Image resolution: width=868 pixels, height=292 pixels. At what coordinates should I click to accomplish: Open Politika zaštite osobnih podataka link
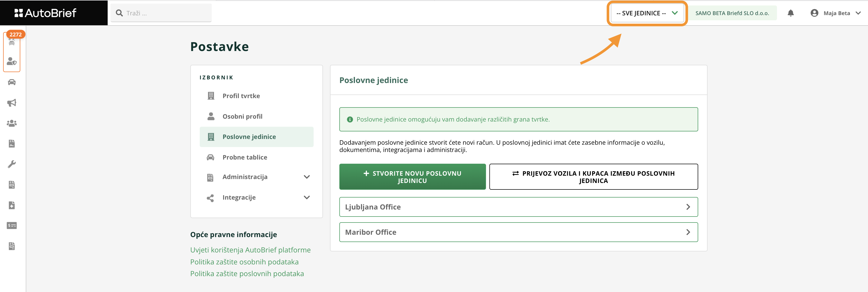click(x=244, y=262)
